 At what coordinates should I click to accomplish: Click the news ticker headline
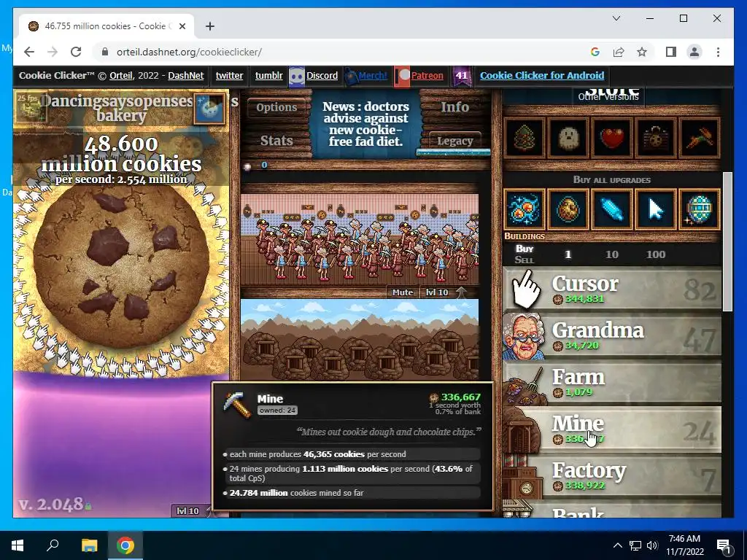pyautogui.click(x=365, y=124)
